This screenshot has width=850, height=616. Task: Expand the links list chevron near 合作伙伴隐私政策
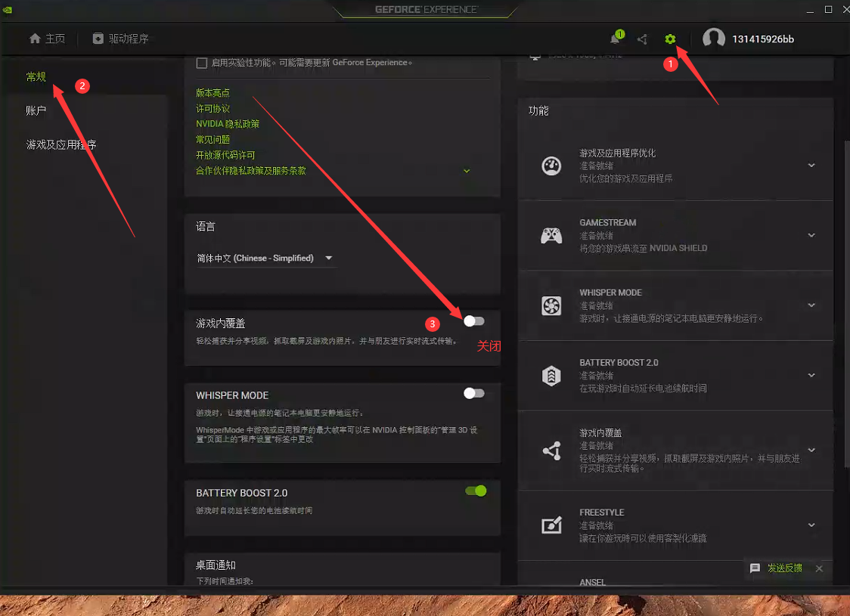[467, 171]
